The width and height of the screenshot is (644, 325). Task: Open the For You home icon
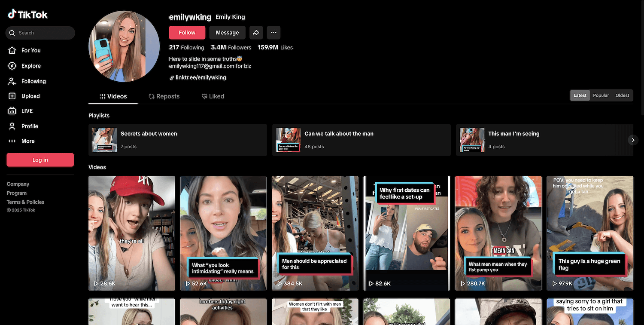point(12,50)
